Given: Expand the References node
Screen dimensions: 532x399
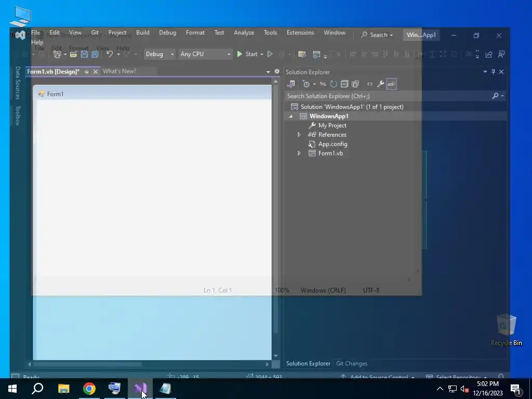Looking at the screenshot, I should click(299, 135).
